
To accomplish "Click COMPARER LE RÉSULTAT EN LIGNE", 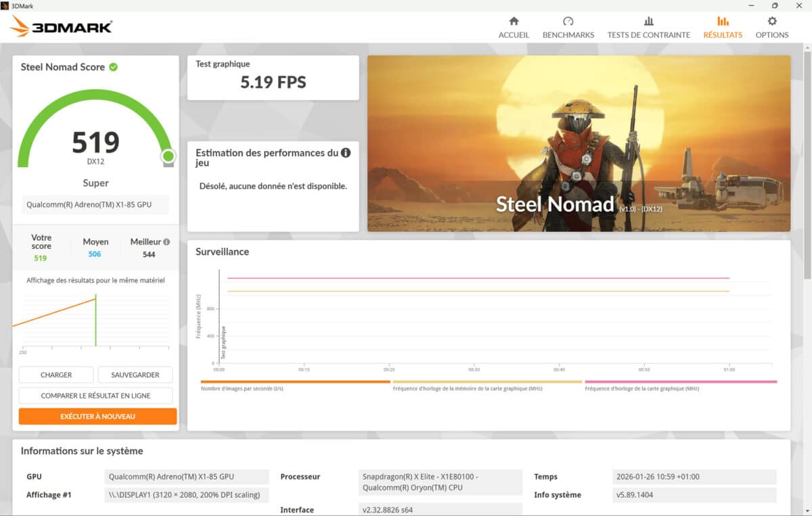I will pos(95,396).
